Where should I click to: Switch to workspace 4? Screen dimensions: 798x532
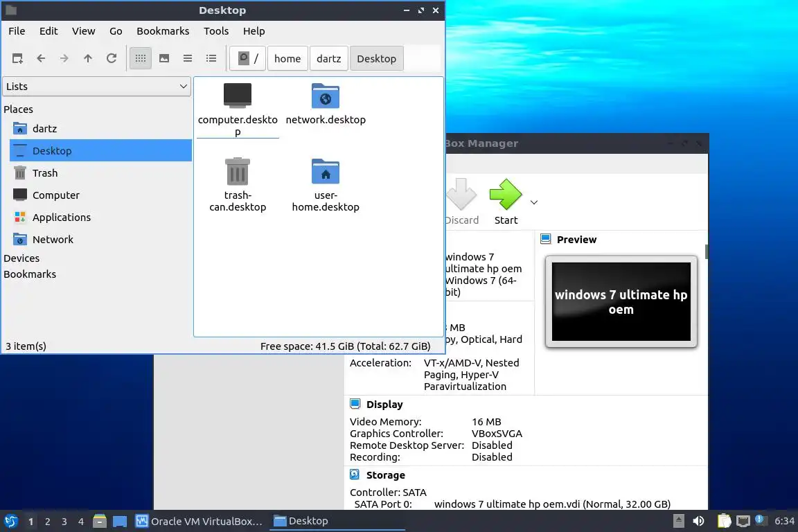81,522
